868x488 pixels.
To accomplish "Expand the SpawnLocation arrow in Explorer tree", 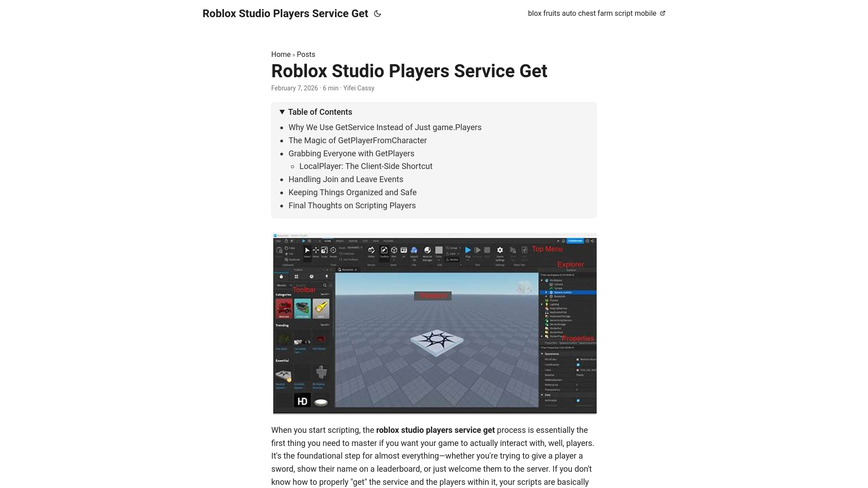I will (x=546, y=292).
